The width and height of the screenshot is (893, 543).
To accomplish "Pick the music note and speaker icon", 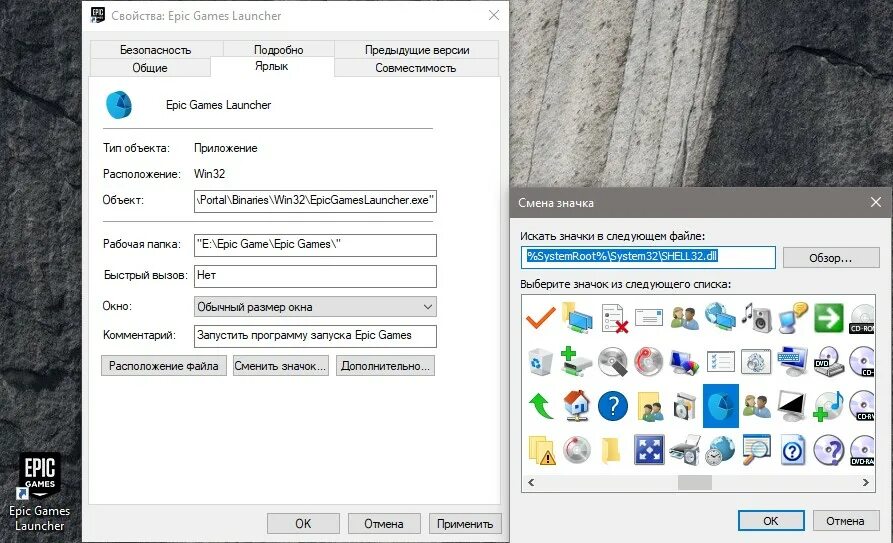I will tap(756, 317).
